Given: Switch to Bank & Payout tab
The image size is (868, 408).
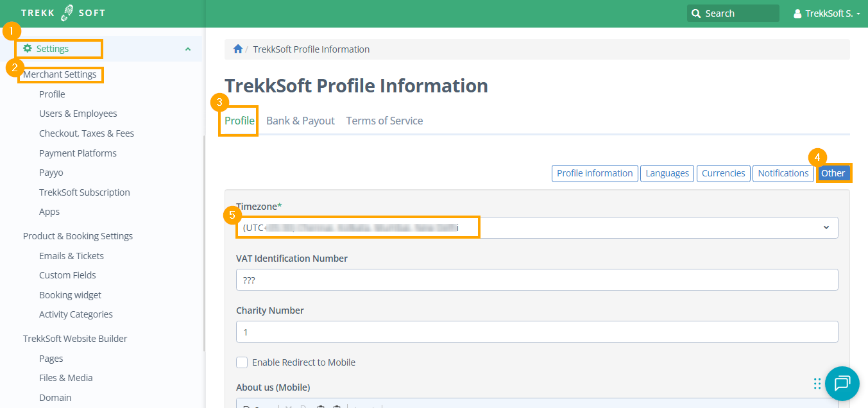Looking at the screenshot, I should click(x=300, y=121).
